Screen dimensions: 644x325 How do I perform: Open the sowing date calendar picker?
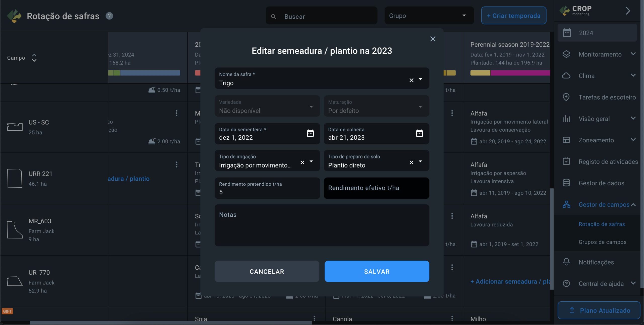pos(310,133)
